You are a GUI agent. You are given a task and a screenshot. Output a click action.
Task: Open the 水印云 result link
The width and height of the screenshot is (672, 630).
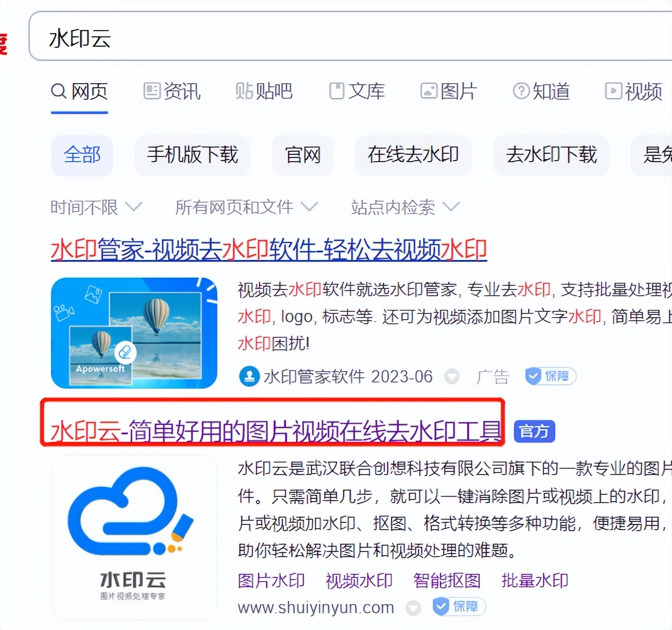tap(276, 431)
